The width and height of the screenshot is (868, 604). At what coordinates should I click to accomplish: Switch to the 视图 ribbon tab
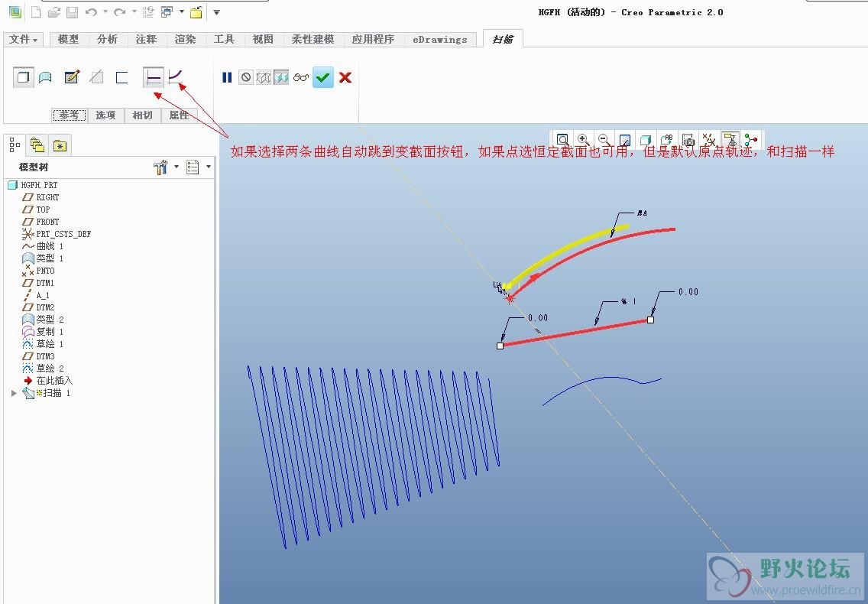tap(263, 39)
